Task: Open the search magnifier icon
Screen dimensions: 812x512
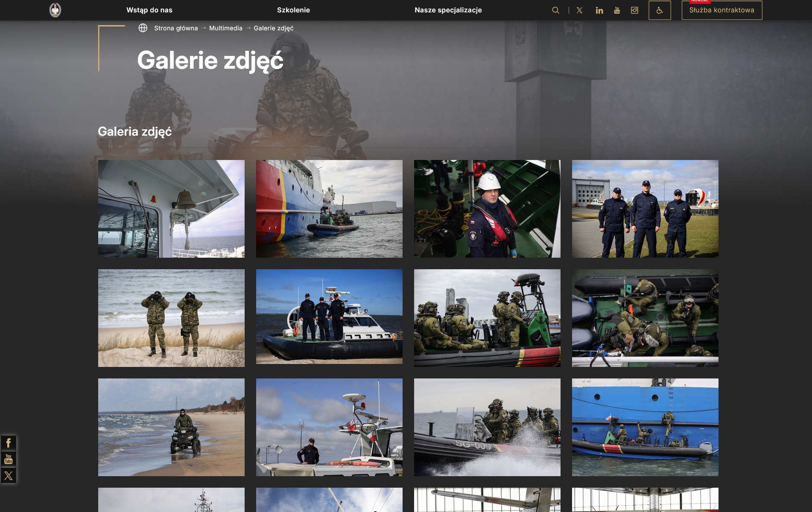Action: coord(555,10)
